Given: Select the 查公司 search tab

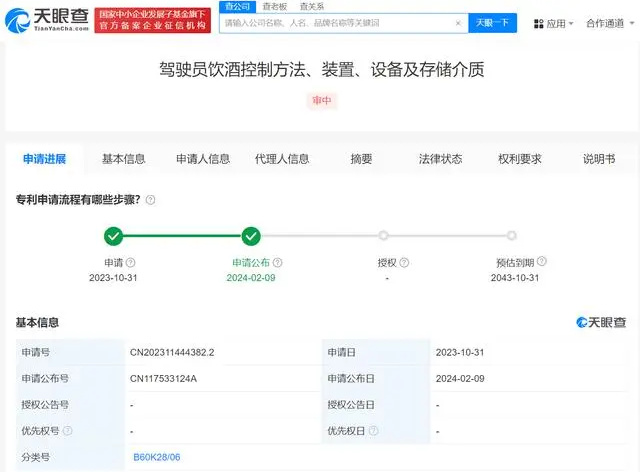Looking at the screenshot, I should coord(238,7).
